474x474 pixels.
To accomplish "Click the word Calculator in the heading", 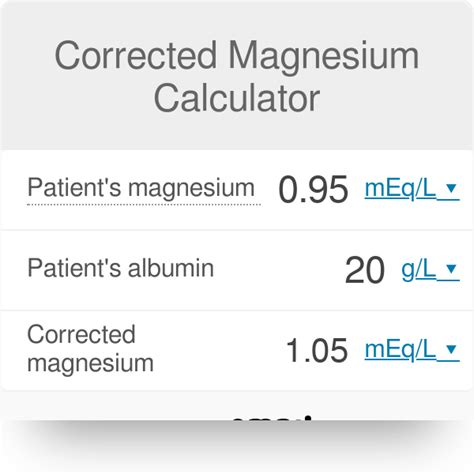I will point(237,98).
